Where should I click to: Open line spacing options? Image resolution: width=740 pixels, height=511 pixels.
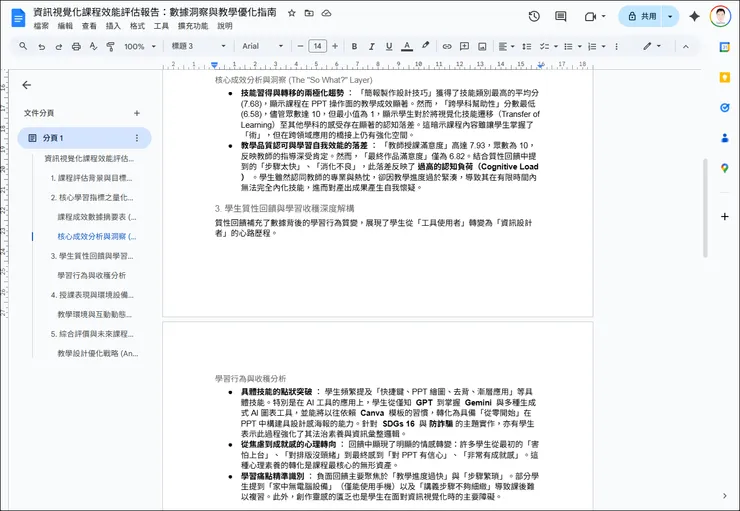click(x=527, y=46)
